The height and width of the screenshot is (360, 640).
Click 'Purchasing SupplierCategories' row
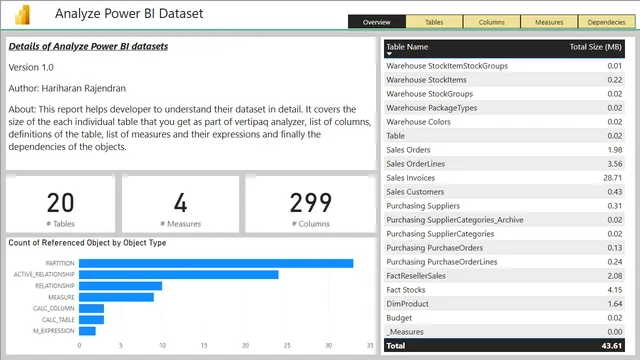tap(504, 233)
